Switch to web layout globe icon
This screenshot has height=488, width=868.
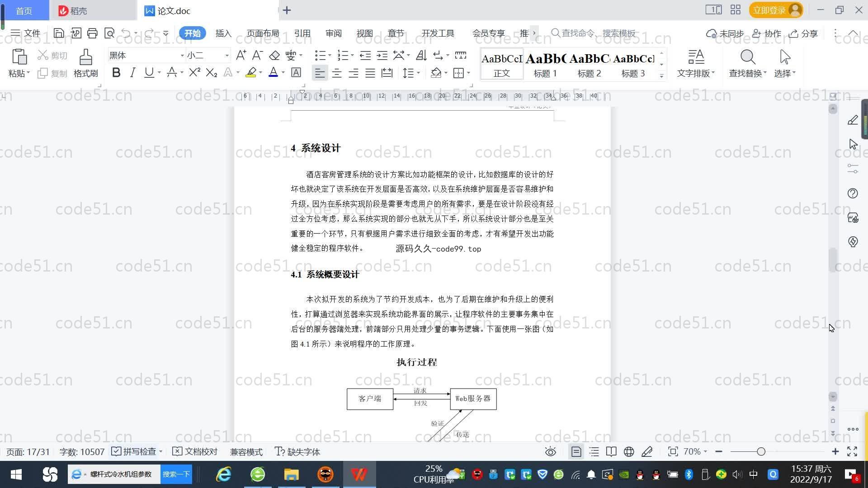point(629,452)
